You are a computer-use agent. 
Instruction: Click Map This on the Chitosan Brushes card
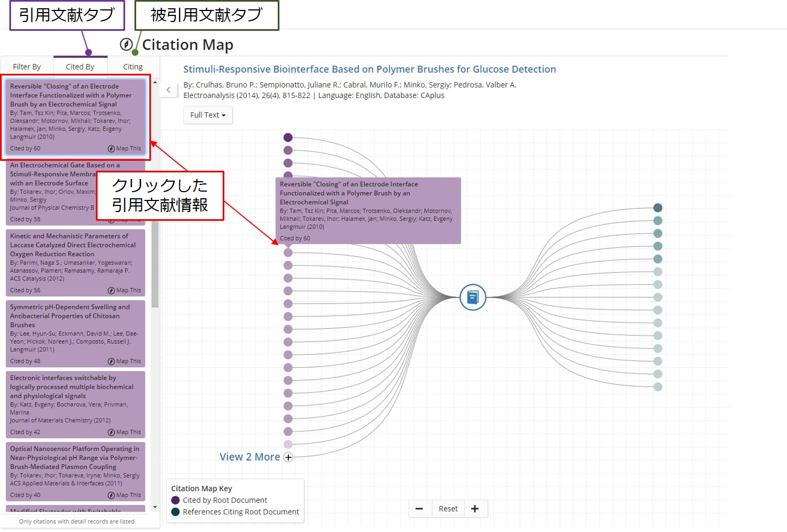pyautogui.click(x=125, y=361)
